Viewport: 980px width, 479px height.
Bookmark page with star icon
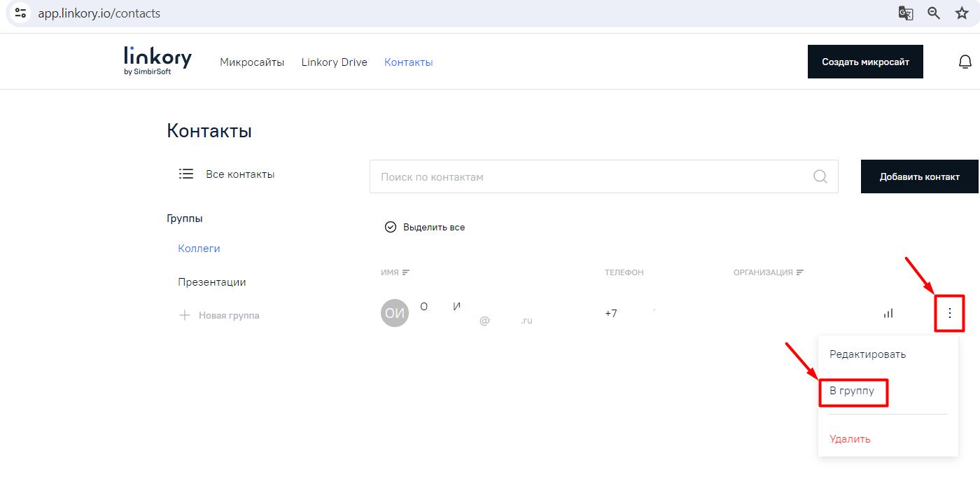[x=962, y=13]
